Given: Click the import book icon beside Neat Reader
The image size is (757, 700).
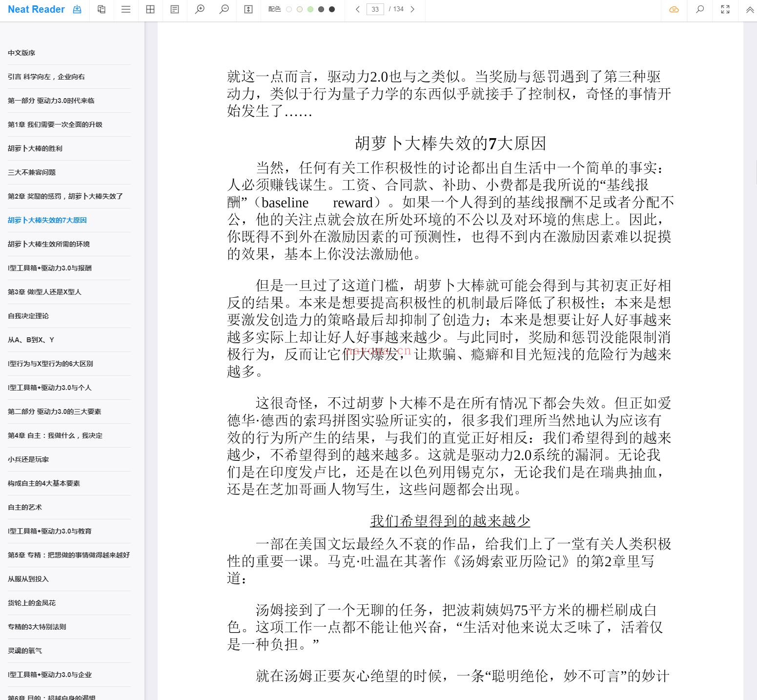Looking at the screenshot, I should click(77, 9).
